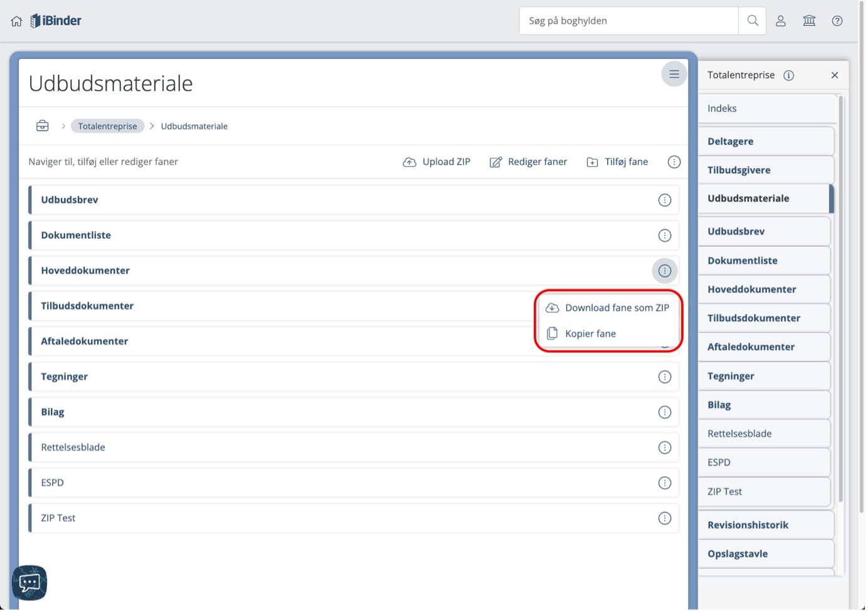Open the ZIP Test tab row

pyautogui.click(x=354, y=518)
